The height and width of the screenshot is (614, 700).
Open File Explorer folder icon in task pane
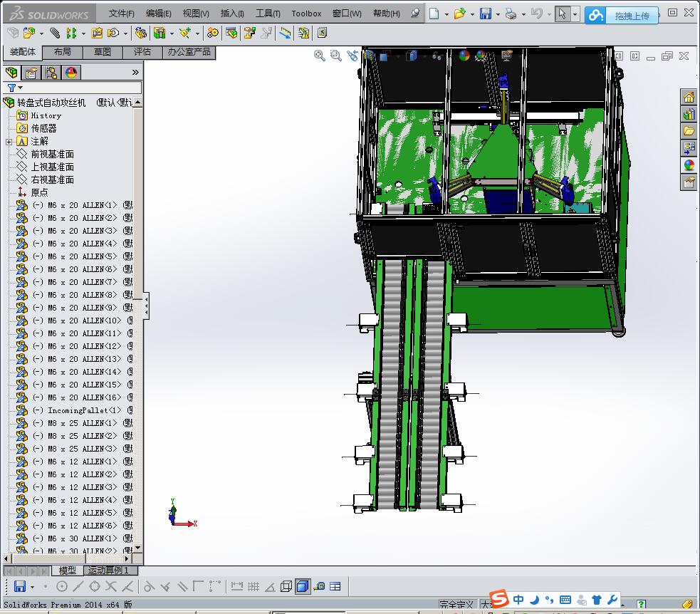689,131
